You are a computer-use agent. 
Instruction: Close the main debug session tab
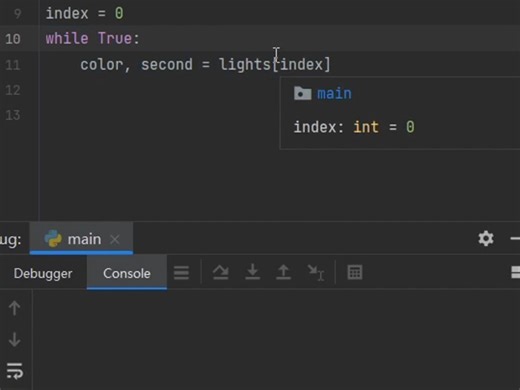[115, 239]
